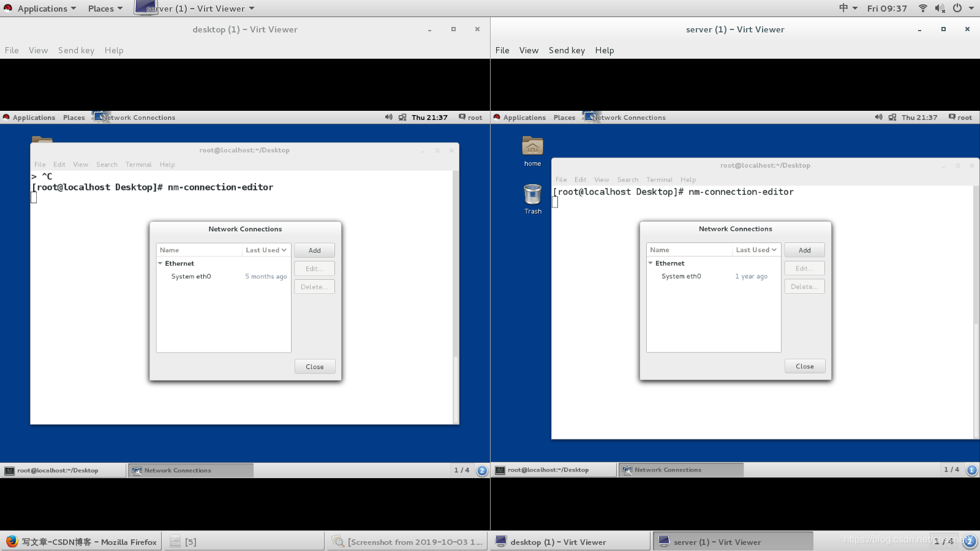The width and height of the screenshot is (980, 551).
Task: Open Help menu in server Virt Viewer
Action: 605,50
